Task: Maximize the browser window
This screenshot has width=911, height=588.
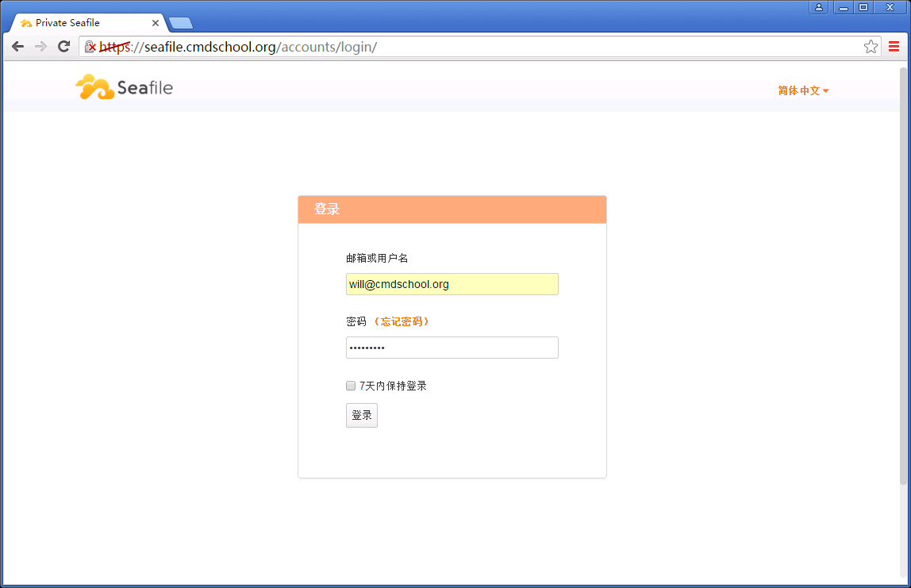Action: 863,7
